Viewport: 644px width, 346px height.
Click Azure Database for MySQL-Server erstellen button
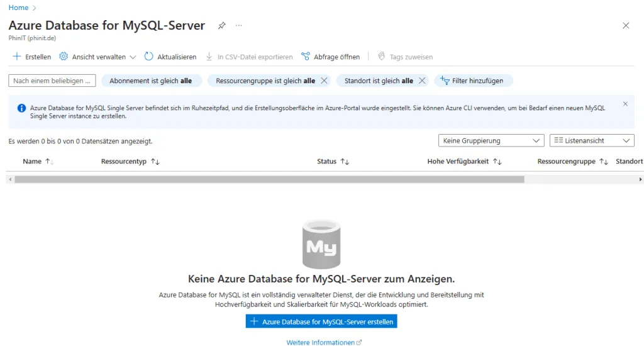coord(321,321)
